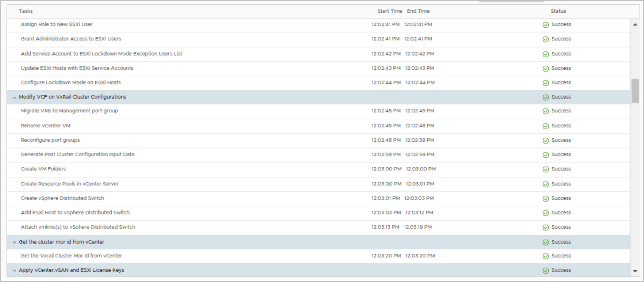The image size is (644, 282).
Task: Click the Start Time column header
Action: point(389,11)
